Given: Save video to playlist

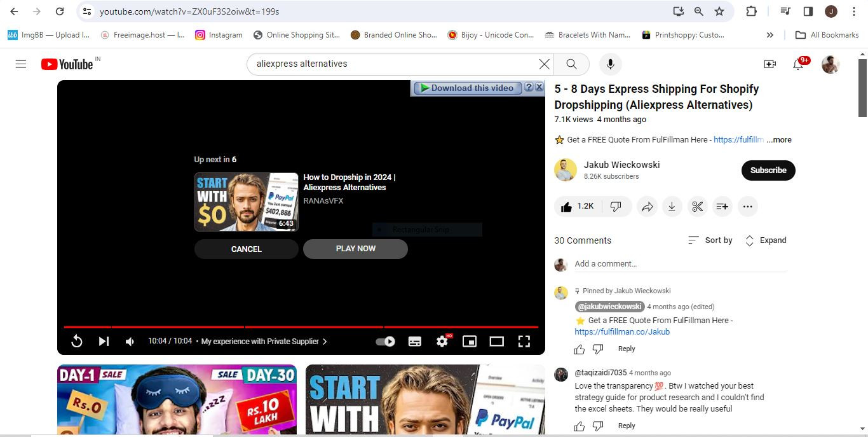Looking at the screenshot, I should click(x=722, y=206).
